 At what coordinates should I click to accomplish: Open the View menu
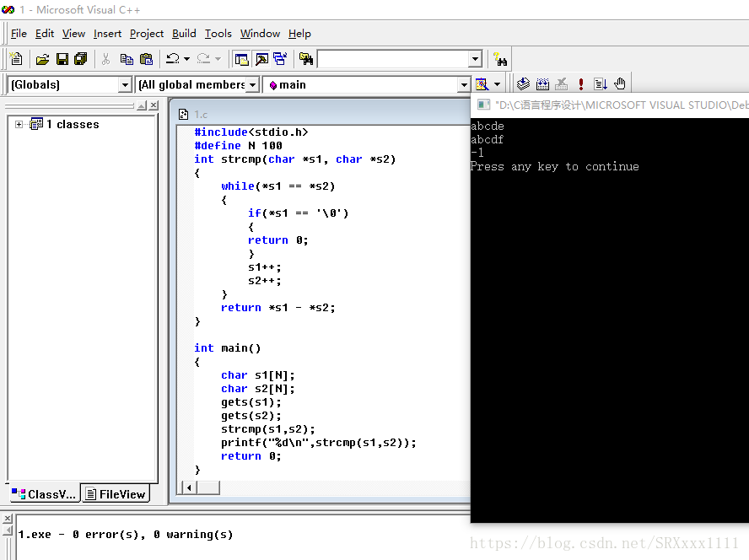point(73,34)
